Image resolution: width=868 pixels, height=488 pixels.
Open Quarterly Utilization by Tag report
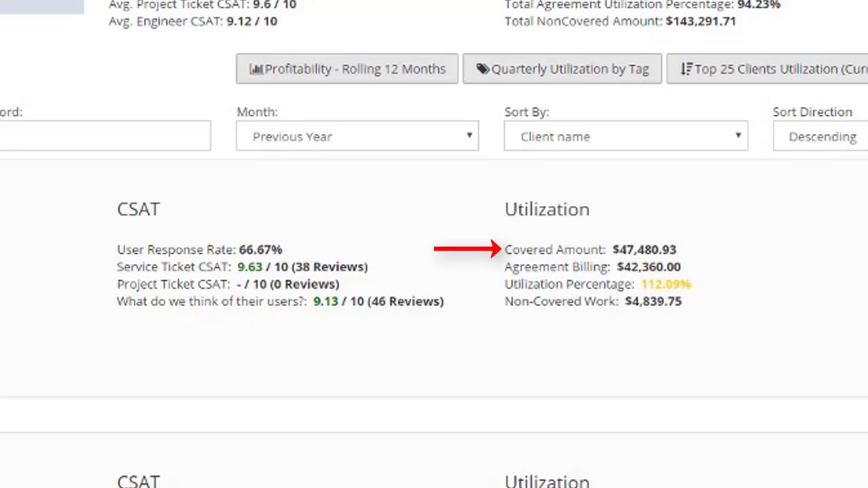562,69
